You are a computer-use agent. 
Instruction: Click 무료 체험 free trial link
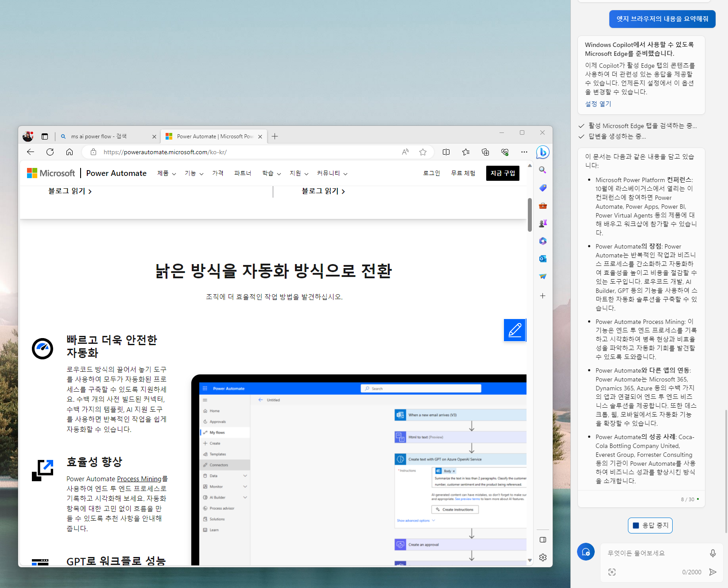[x=463, y=173]
